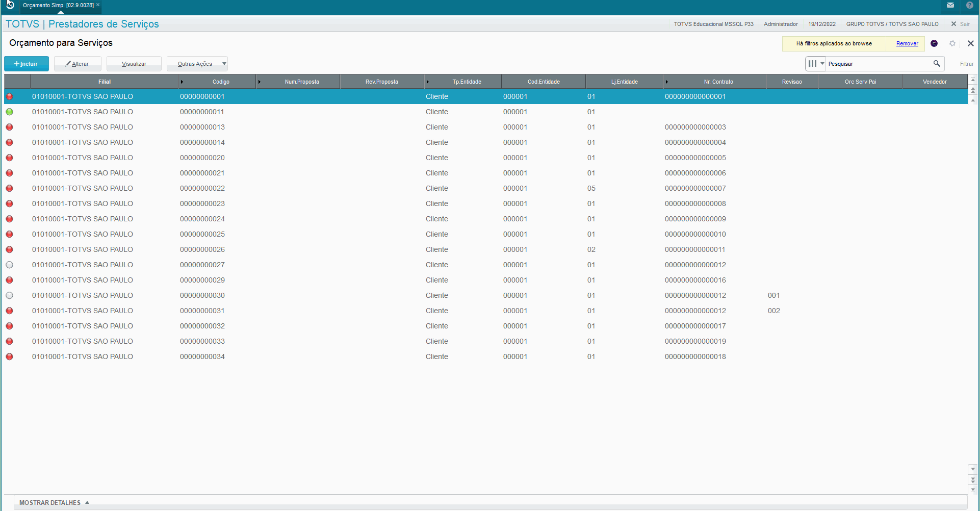This screenshot has height=511, width=980.
Task: Click the sort arrow on the Codigo header
Action: [182, 82]
